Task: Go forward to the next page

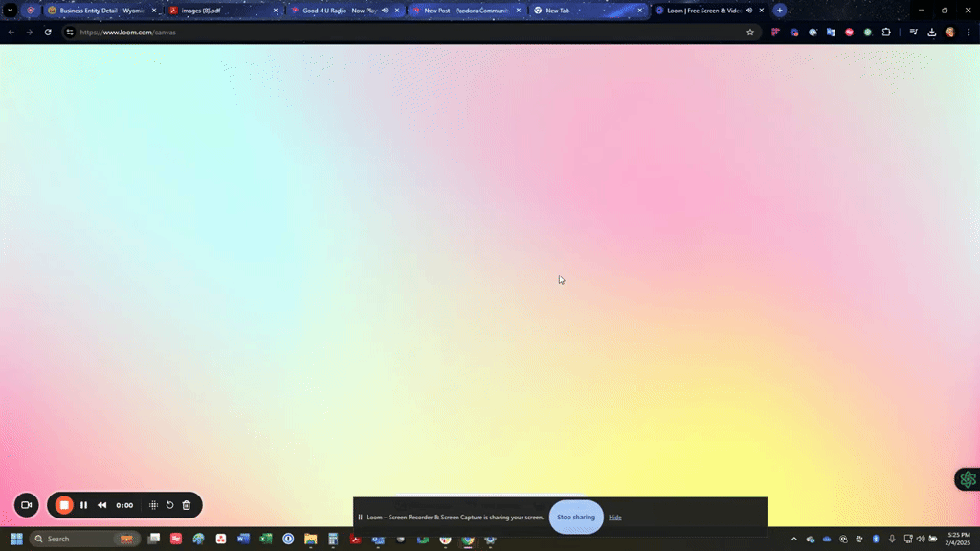Action: point(30,32)
